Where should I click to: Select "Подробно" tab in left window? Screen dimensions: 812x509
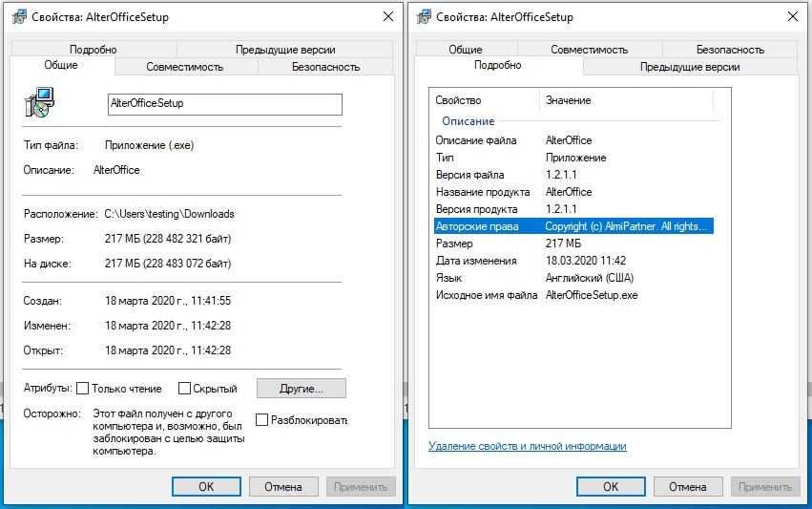94,50
